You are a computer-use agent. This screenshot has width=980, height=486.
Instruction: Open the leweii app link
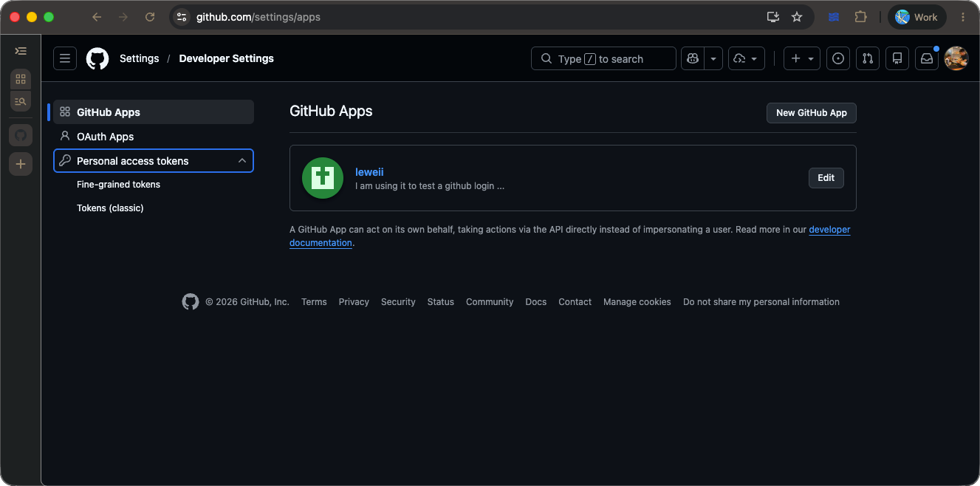point(369,172)
